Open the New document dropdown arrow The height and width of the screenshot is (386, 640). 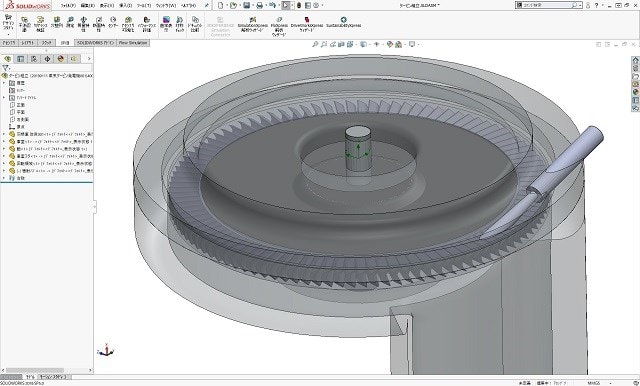tap(227, 5)
